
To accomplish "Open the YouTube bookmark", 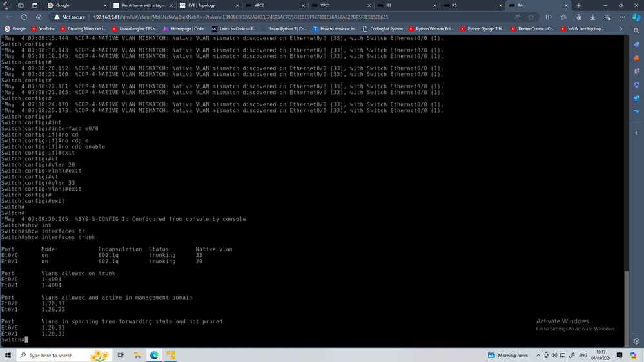I will [43, 29].
